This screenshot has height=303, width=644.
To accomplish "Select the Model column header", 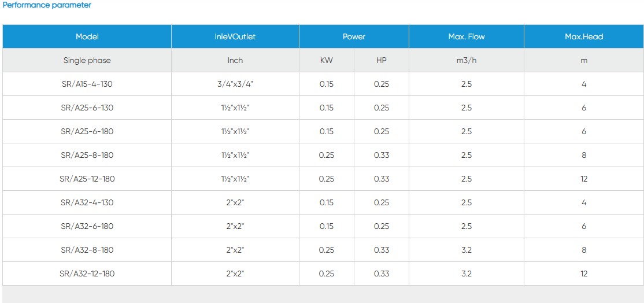I will (87, 36).
